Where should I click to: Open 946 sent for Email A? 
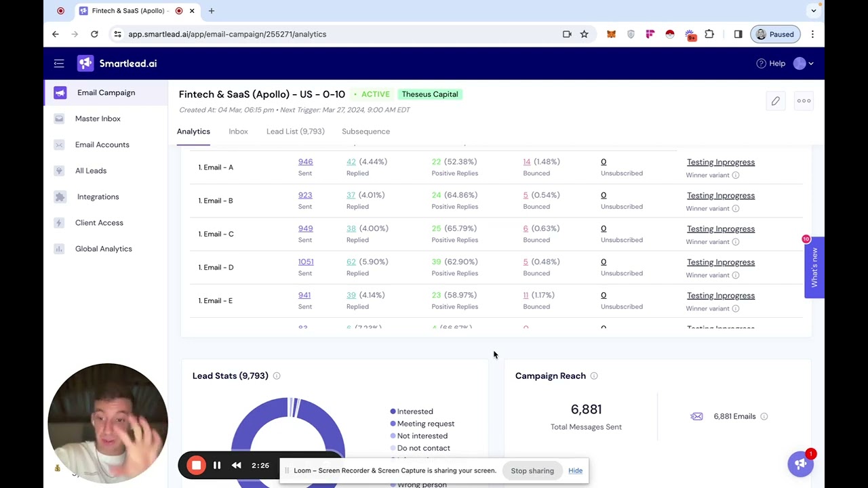pos(305,162)
